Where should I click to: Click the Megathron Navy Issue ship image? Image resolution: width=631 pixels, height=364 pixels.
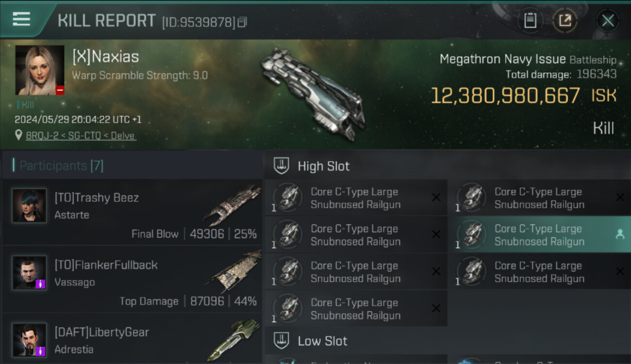tap(313, 94)
